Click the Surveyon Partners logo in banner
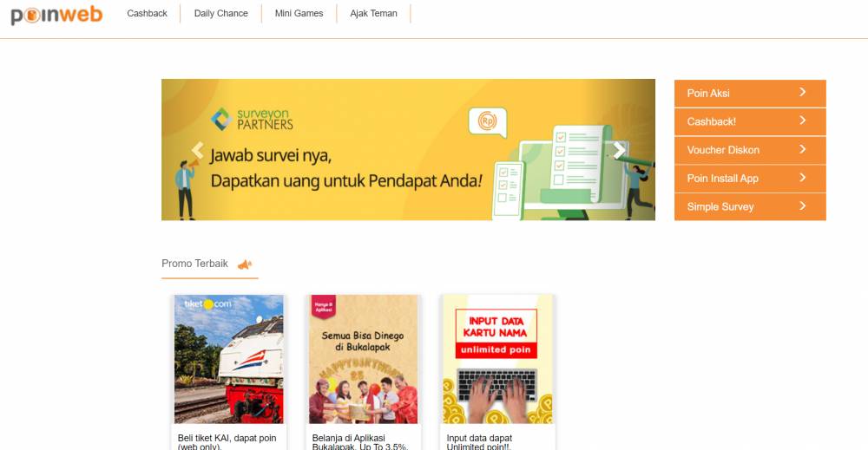Viewport: 868px width, 450px height. coord(253,120)
